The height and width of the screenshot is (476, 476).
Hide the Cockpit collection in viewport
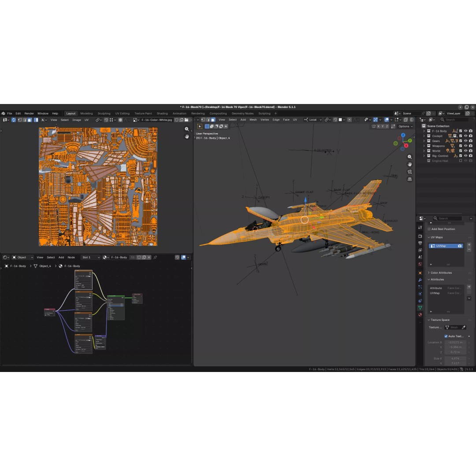pos(466,136)
